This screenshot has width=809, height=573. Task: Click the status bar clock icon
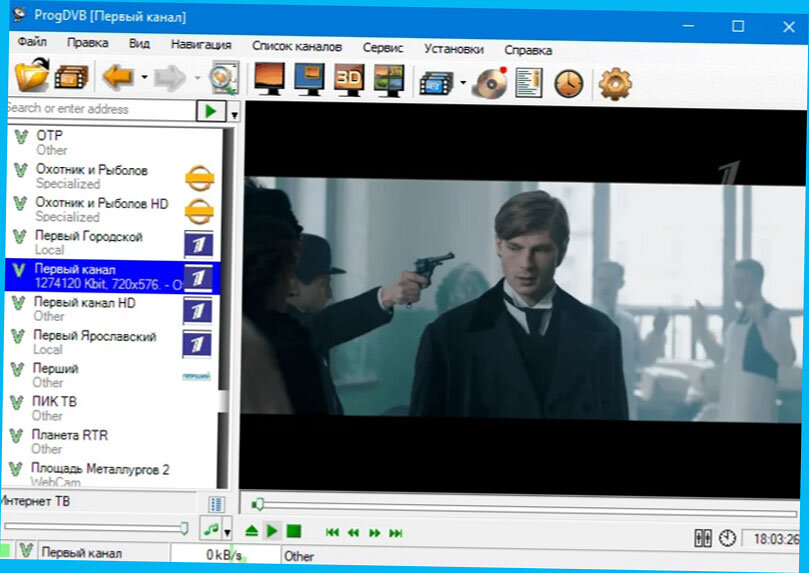point(727,538)
